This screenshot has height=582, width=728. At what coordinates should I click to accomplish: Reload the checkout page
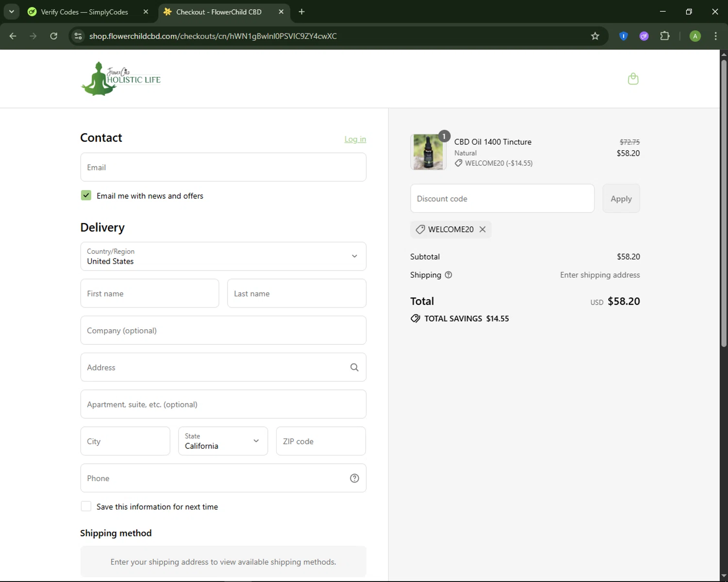54,36
